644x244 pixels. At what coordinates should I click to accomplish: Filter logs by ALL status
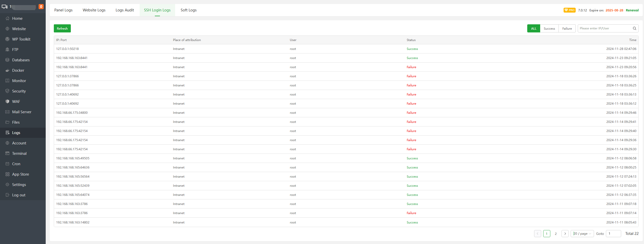point(534,29)
